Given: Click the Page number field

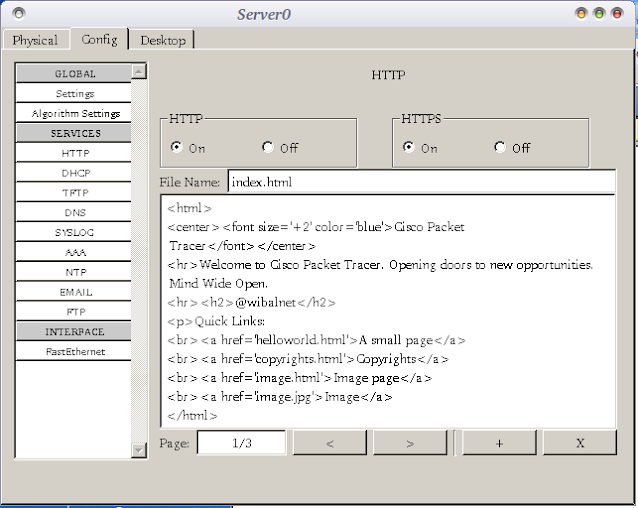Looking at the screenshot, I should click(241, 443).
